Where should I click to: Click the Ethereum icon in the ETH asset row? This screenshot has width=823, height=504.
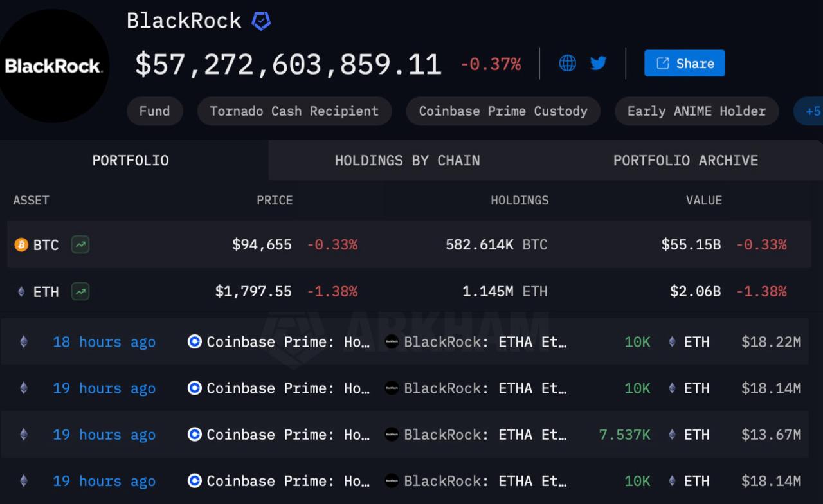[x=21, y=292]
